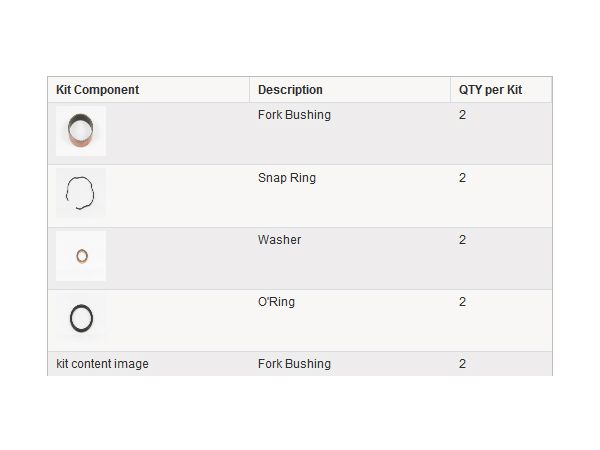The image size is (600, 450).
Task: Select the Description column header
Action: (290, 90)
